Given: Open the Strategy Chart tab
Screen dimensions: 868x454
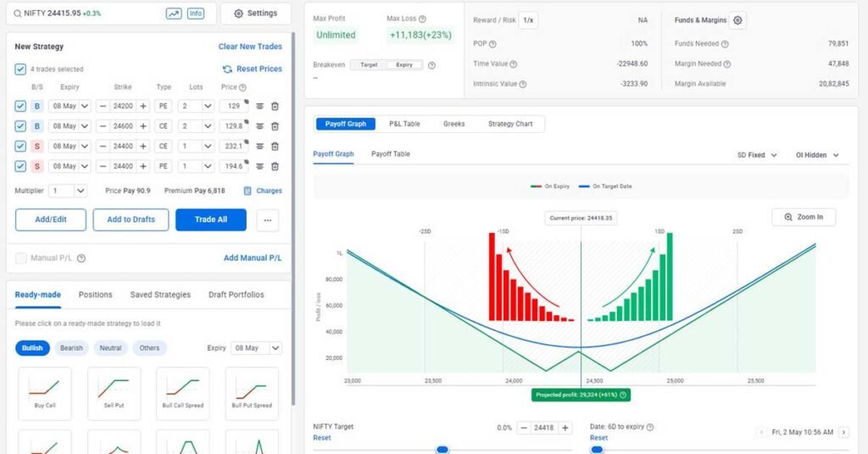Looking at the screenshot, I should (510, 124).
